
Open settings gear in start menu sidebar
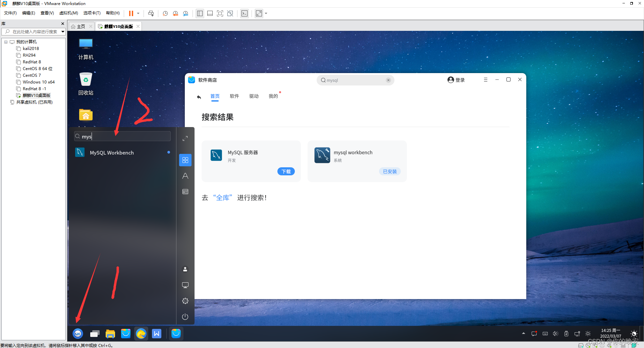185,301
